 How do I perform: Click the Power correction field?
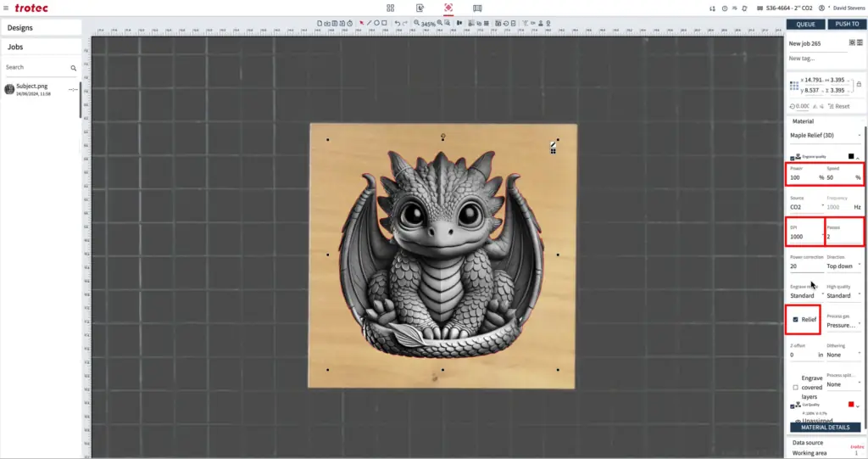click(x=806, y=266)
